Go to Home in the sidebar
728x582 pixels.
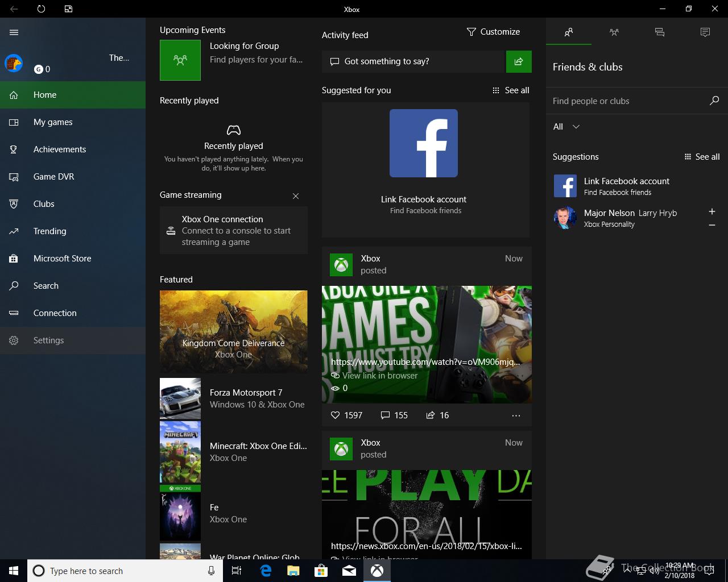pyautogui.click(x=73, y=95)
